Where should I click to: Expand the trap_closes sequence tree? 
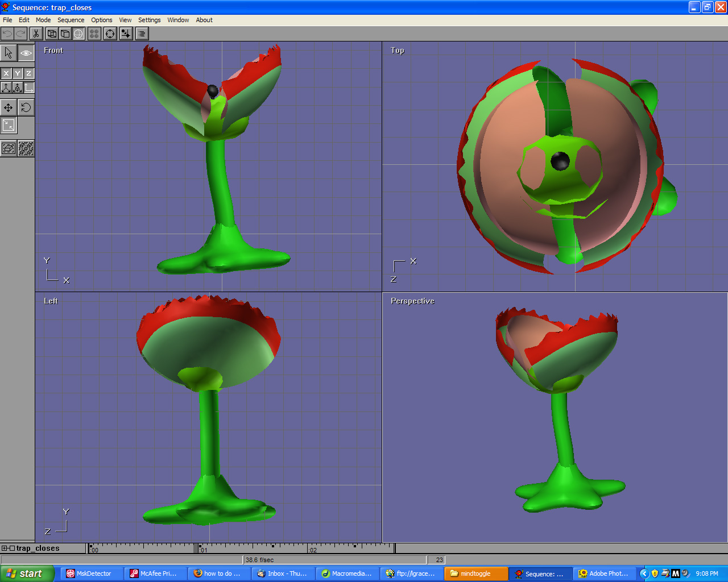coord(5,548)
